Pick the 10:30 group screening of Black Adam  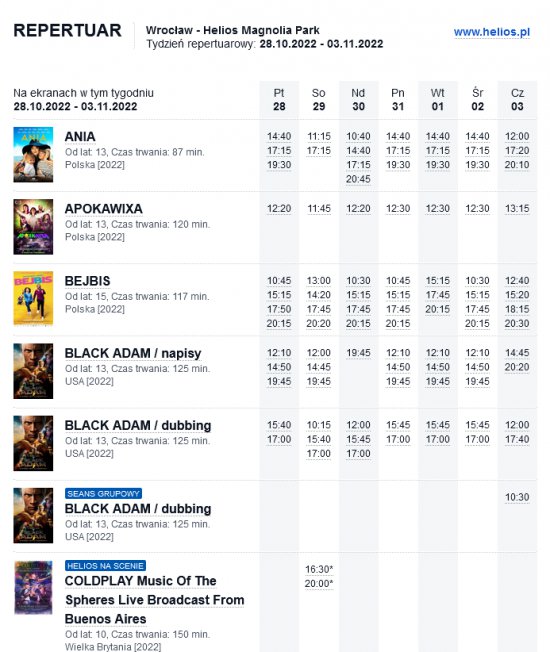click(x=517, y=497)
